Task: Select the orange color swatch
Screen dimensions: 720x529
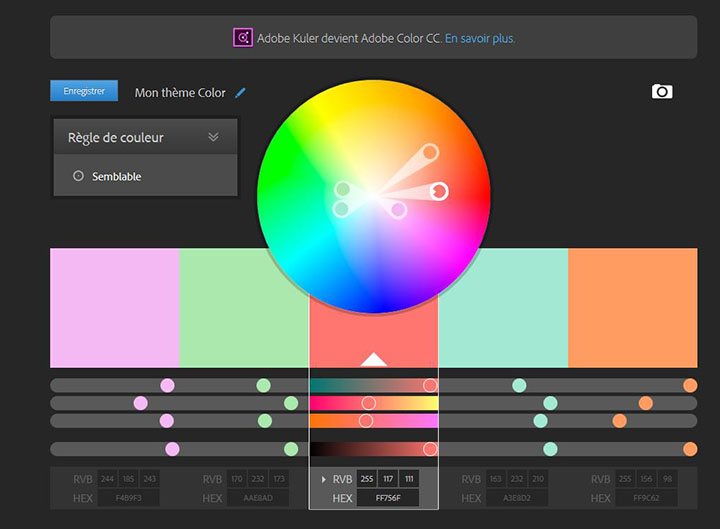Action: pos(633,308)
